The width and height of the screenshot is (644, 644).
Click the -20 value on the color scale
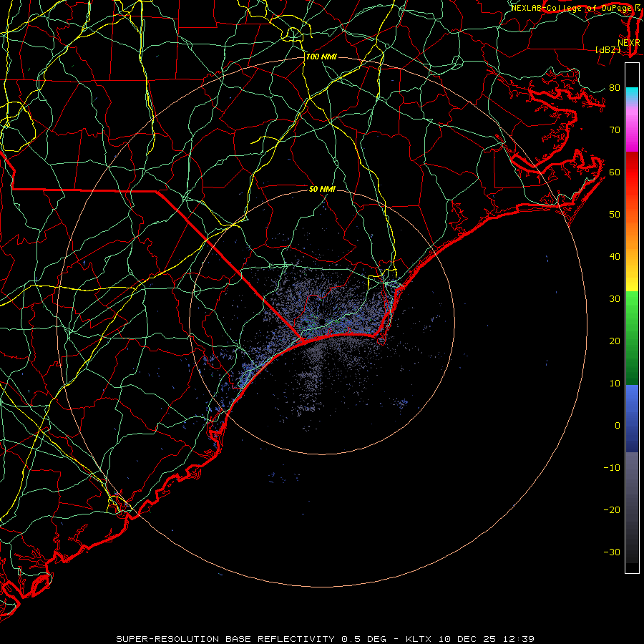tap(612, 509)
